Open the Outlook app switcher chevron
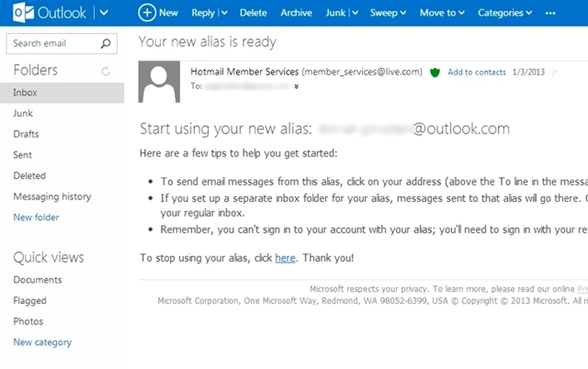 coord(104,13)
